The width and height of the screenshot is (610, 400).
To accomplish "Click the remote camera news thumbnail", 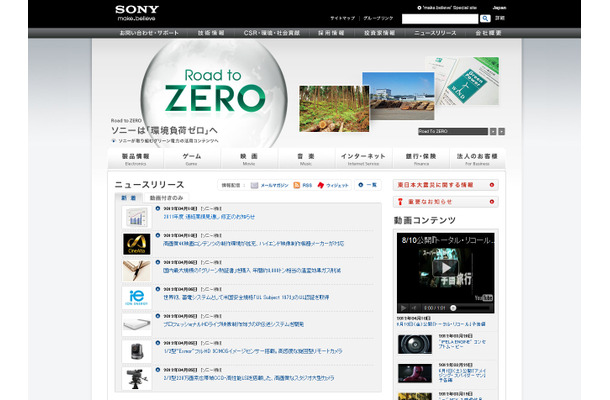I will (x=137, y=351).
